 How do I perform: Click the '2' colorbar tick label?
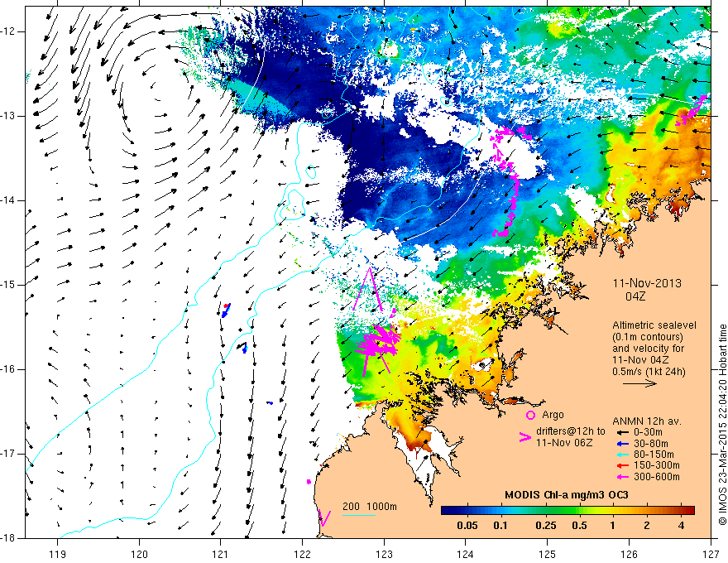point(647,526)
